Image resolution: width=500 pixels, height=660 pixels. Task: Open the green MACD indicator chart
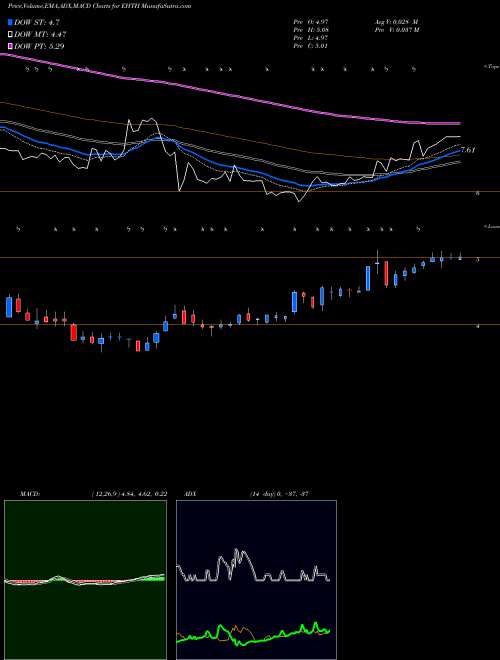pyautogui.click(x=85, y=580)
